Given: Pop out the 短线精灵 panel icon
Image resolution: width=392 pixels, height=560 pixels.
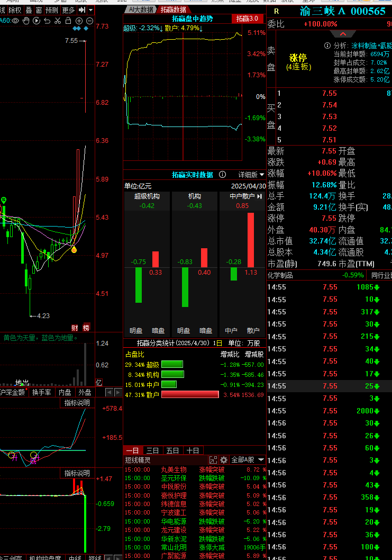Looking at the screenshot, I should (x=213, y=460).
